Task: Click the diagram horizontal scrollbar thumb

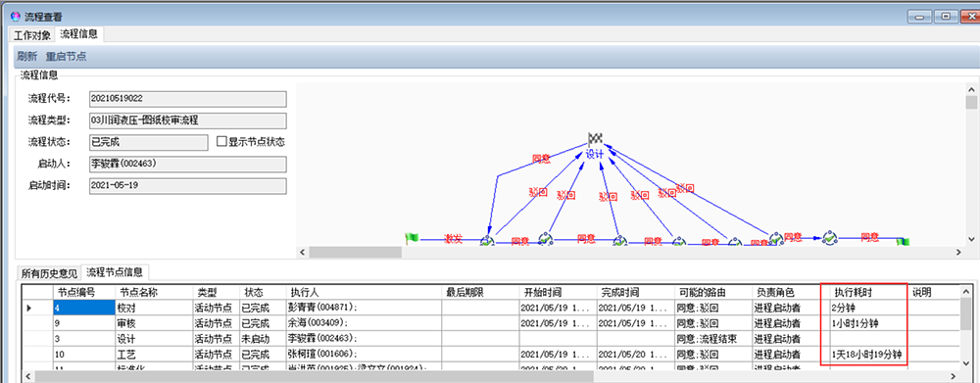Action: (355, 252)
